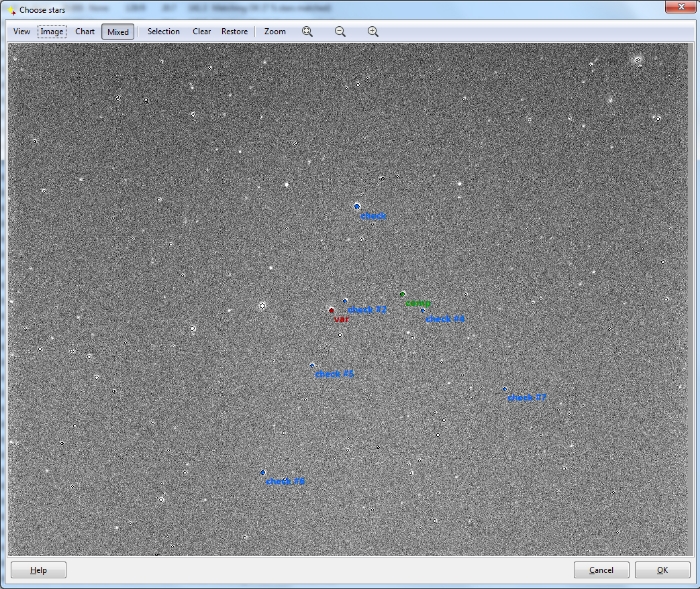Click the zoom out magnifier icon
Viewport: 700px width, 589px height.
coord(340,31)
